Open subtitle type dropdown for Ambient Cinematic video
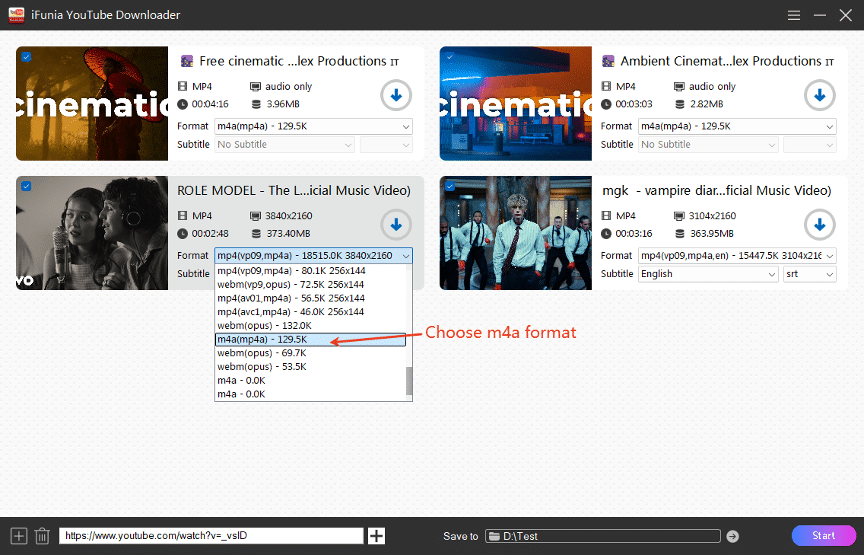 [x=810, y=144]
